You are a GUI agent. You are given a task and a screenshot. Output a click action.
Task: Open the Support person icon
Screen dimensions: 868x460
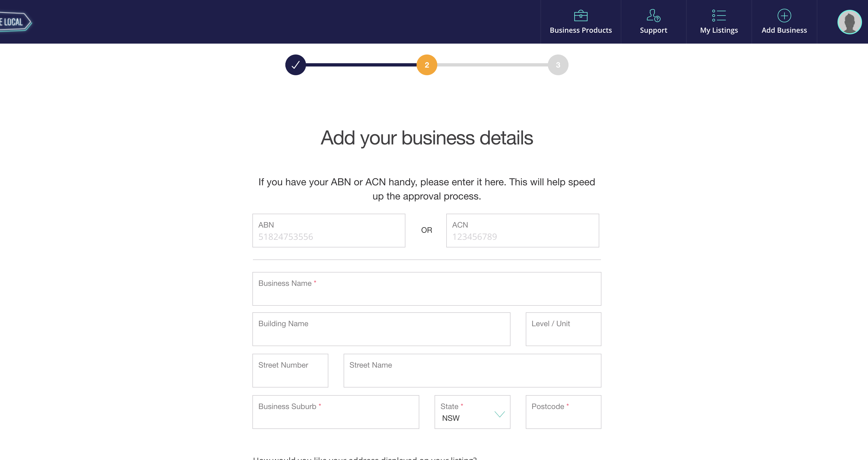653,16
